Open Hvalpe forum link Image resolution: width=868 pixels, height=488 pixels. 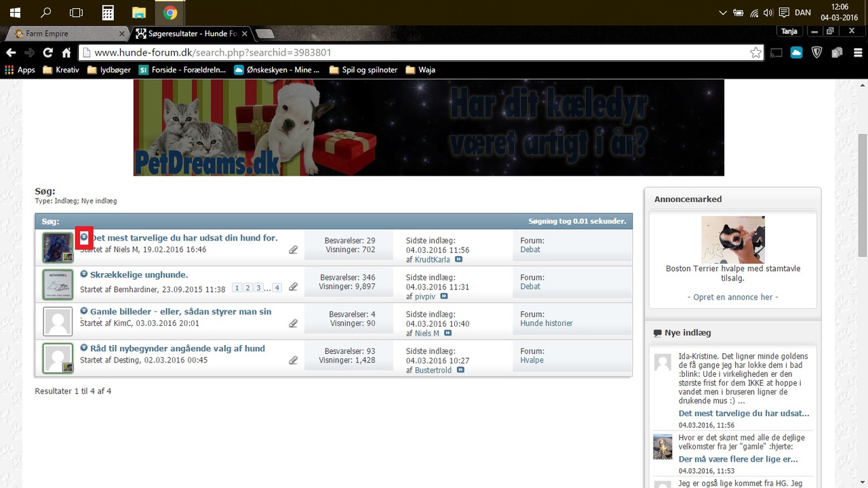point(532,360)
